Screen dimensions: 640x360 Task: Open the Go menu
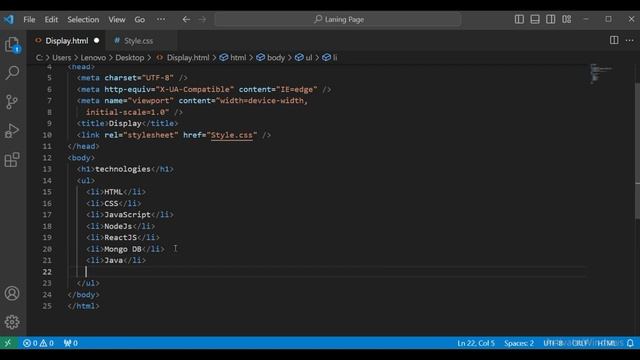coord(140,19)
